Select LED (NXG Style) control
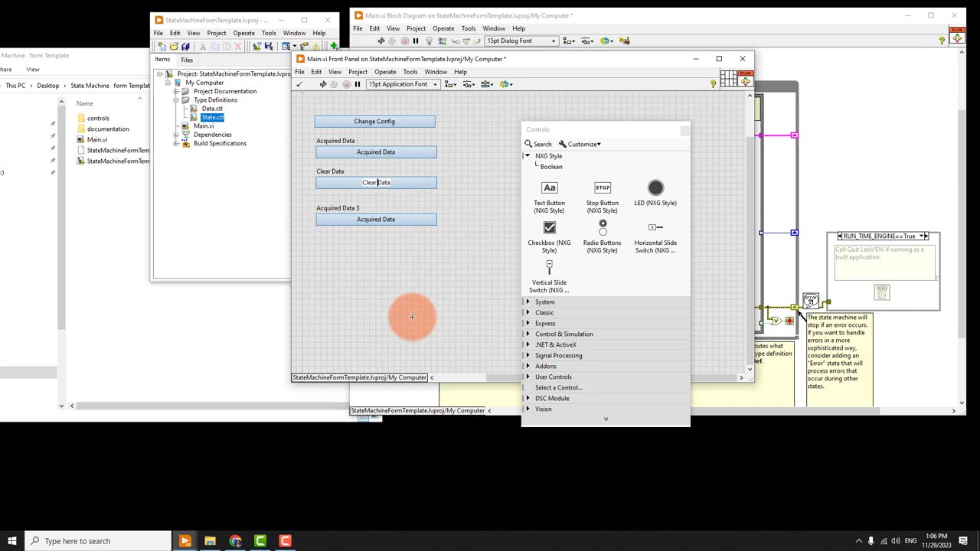This screenshot has width=980, height=551. 655,193
